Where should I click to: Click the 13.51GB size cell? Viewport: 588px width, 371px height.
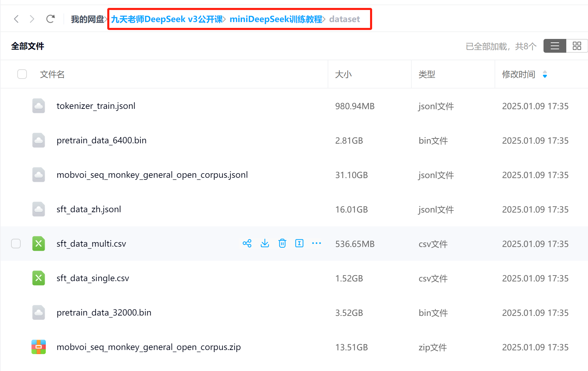351,347
